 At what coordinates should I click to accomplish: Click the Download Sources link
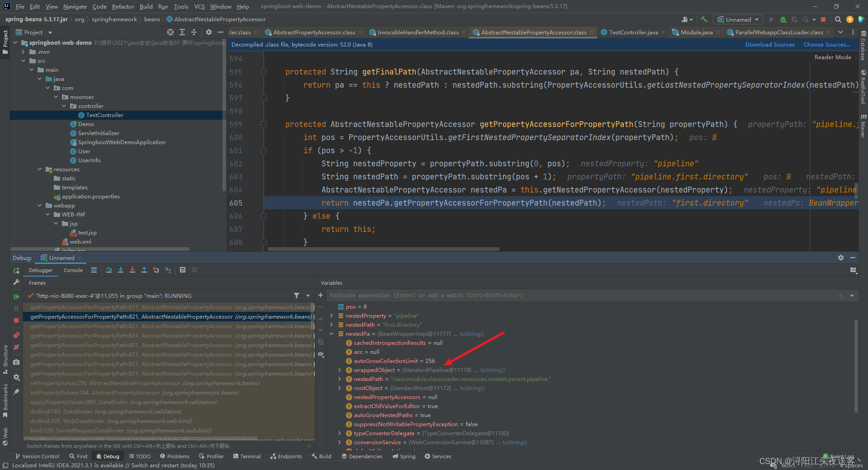pyautogui.click(x=770, y=45)
